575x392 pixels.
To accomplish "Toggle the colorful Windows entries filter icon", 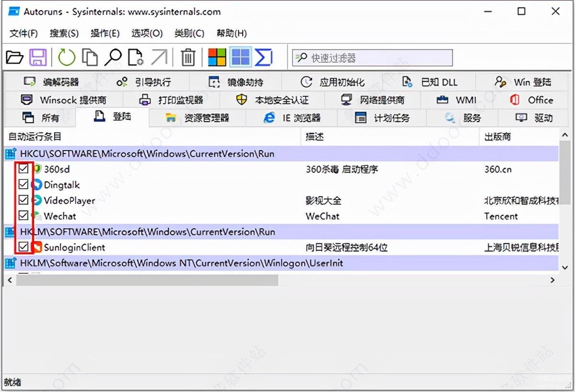I will click(x=217, y=58).
